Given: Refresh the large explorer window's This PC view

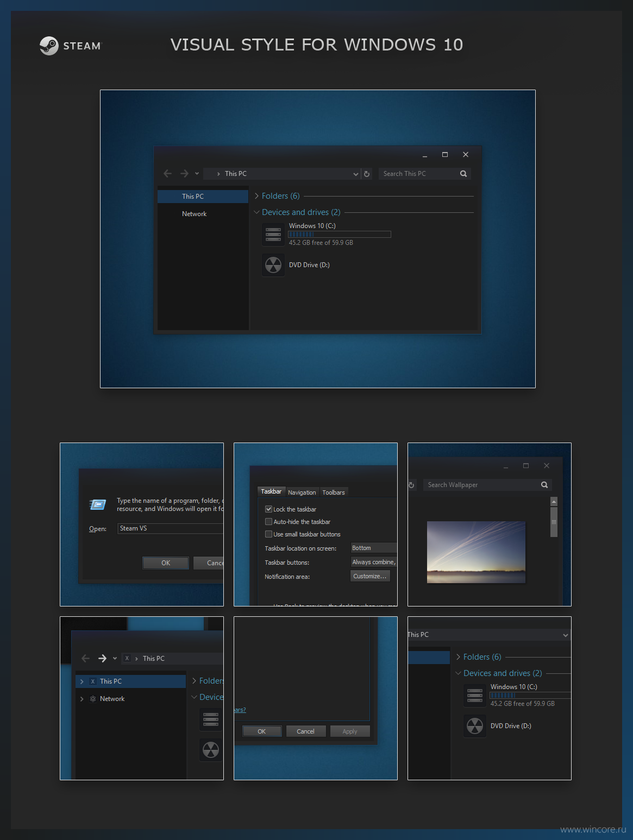Looking at the screenshot, I should 367,174.
